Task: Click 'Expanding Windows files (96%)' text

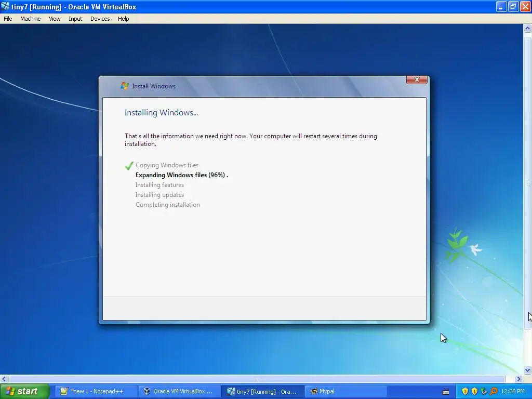Action: point(180,175)
